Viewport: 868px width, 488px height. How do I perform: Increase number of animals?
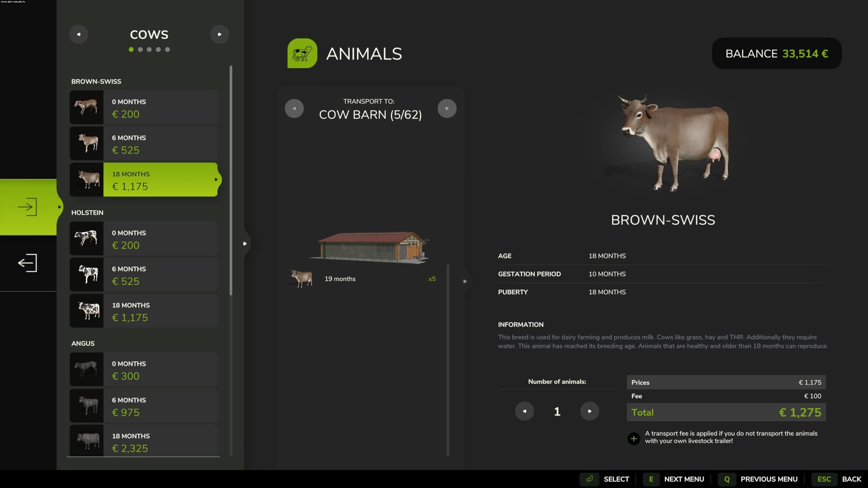point(589,411)
